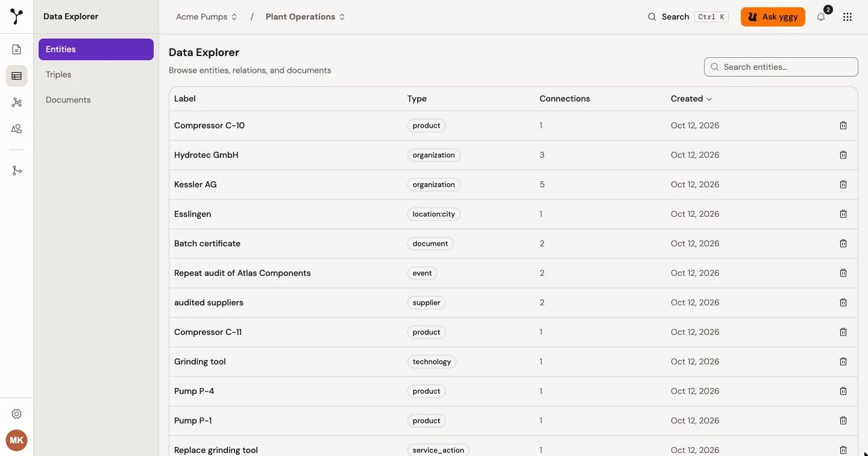The height and width of the screenshot is (456, 868).
Task: Open the Hydrotec GmbH entity row
Action: pos(514,155)
